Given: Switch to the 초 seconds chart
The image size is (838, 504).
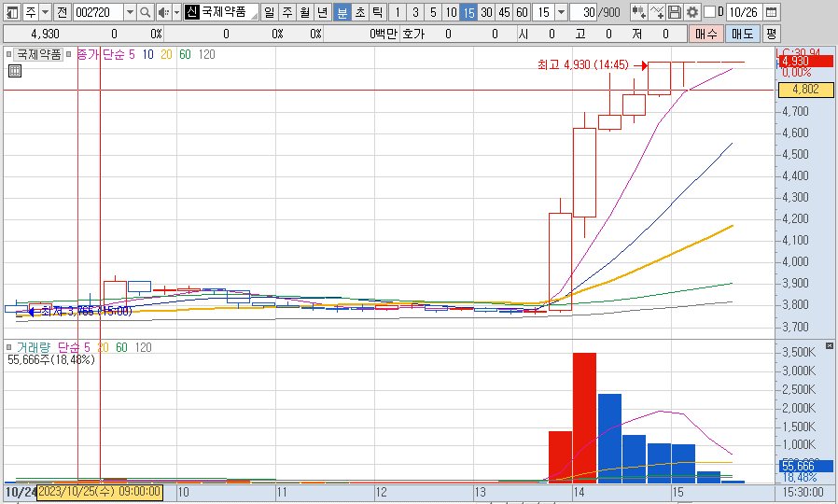Looking at the screenshot, I should (x=360, y=12).
